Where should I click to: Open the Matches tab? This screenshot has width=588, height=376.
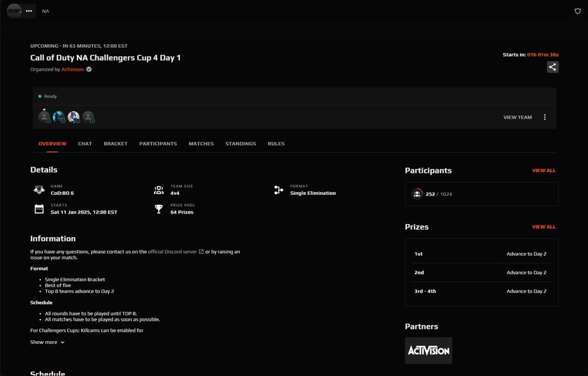(x=201, y=144)
